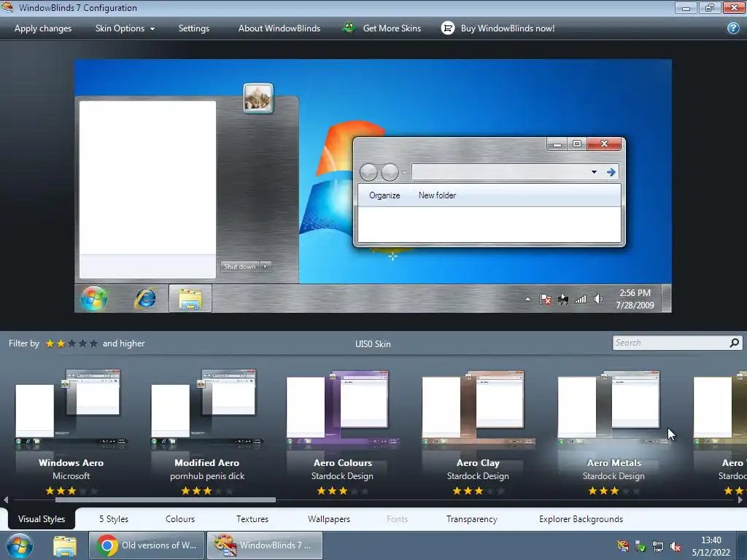Viewport: 747px width, 560px height.
Task: Click the Action Center flag icon in preview
Action: [x=546, y=299]
